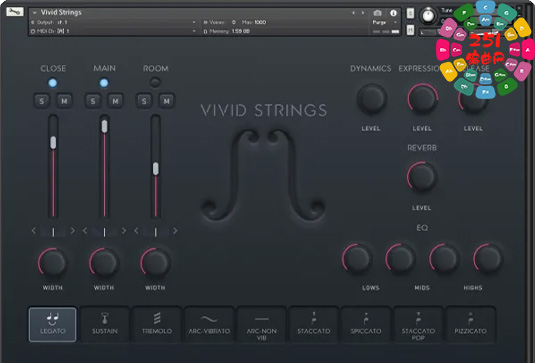This screenshot has width=535, height=363.
Task: Open the MIDI Ch dropdown arrow
Action: pos(194,31)
